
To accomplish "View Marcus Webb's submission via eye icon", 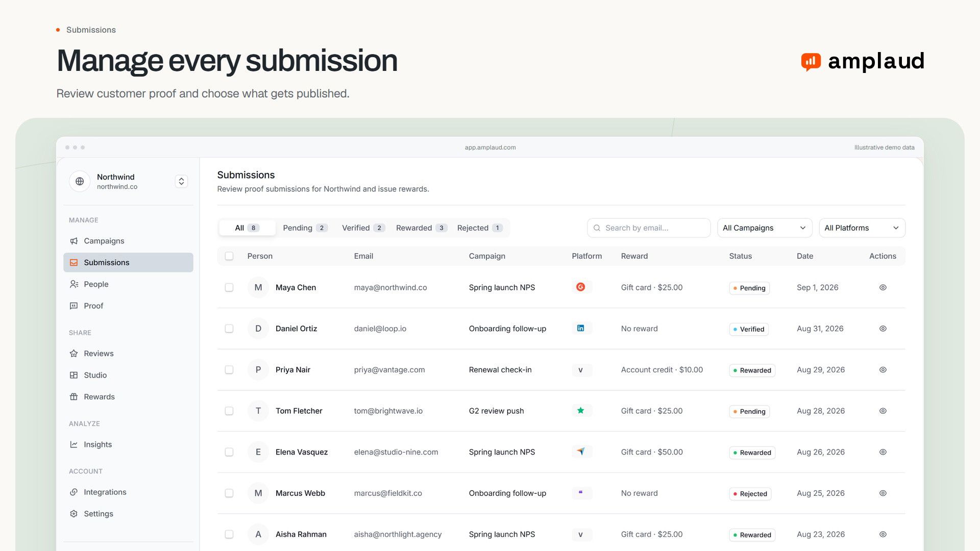I will click(x=883, y=493).
